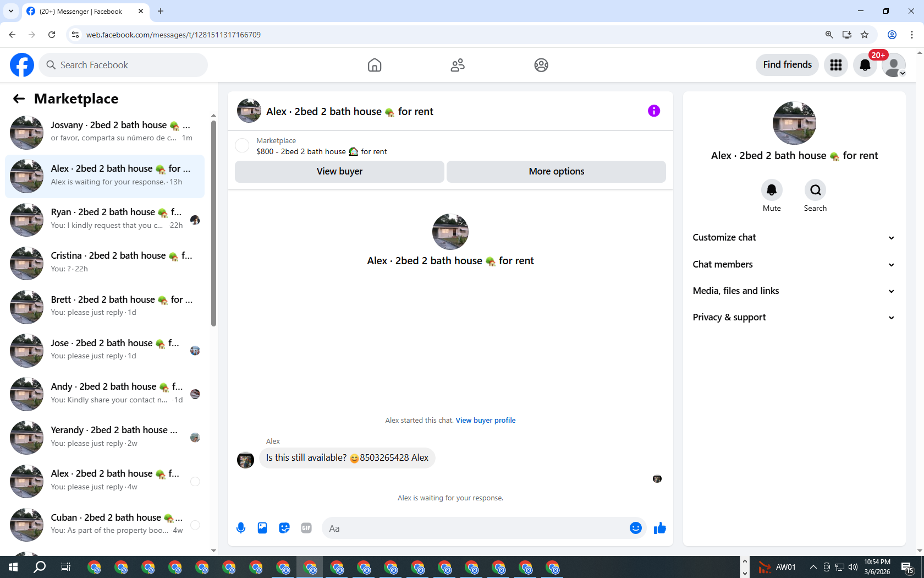Viewport: 924px width, 578px height.
Task: Open the Windows notification center
Action: pyautogui.click(x=908, y=568)
